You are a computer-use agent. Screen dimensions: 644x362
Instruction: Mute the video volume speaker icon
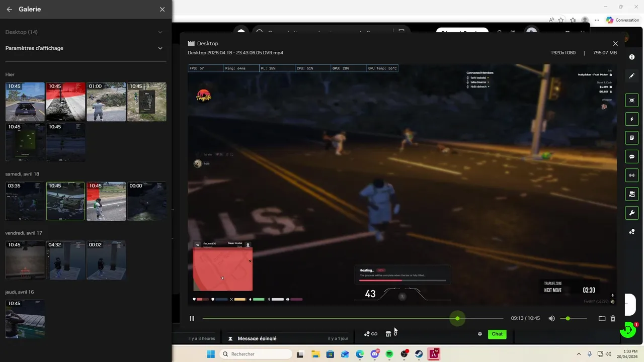[x=551, y=318]
